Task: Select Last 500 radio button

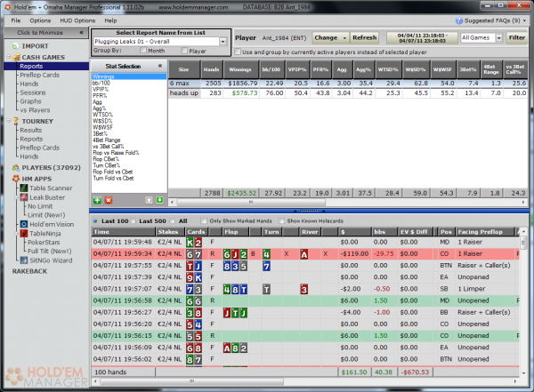Action: click(x=133, y=220)
